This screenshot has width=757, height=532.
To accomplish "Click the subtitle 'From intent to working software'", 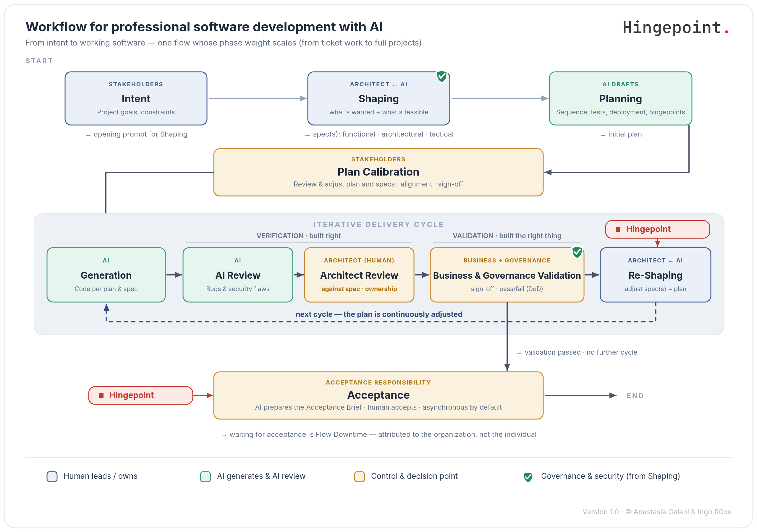I will pyautogui.click(x=85, y=43).
